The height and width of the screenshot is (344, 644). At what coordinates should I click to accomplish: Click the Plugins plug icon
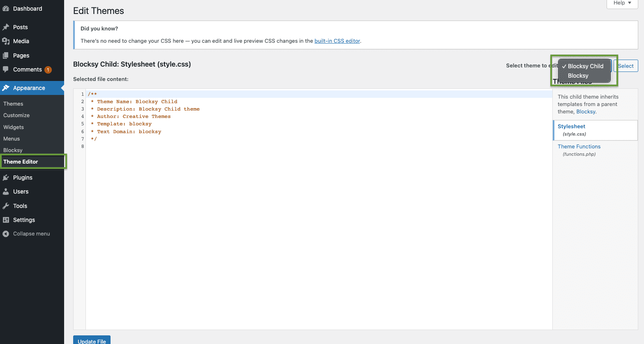[6, 178]
